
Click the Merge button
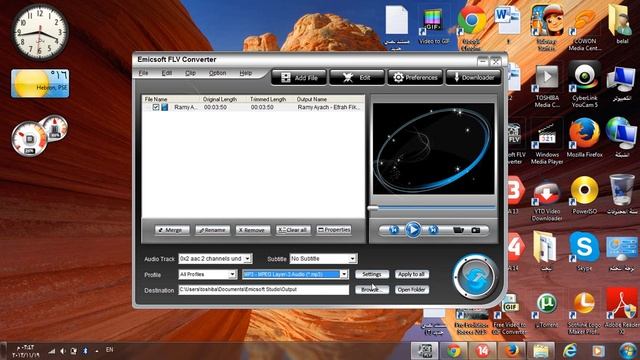point(172,230)
